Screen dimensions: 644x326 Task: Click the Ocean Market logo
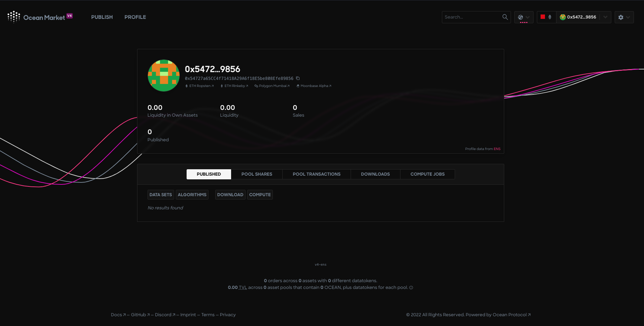pos(40,17)
